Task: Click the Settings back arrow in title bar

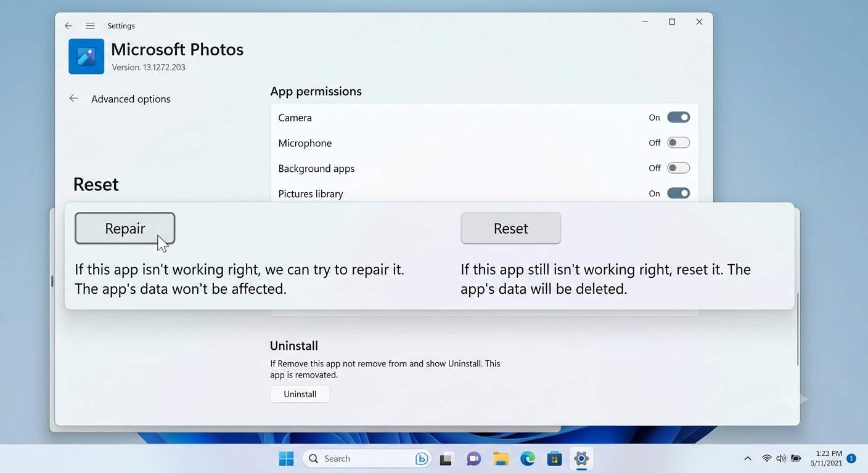Action: pyautogui.click(x=68, y=26)
